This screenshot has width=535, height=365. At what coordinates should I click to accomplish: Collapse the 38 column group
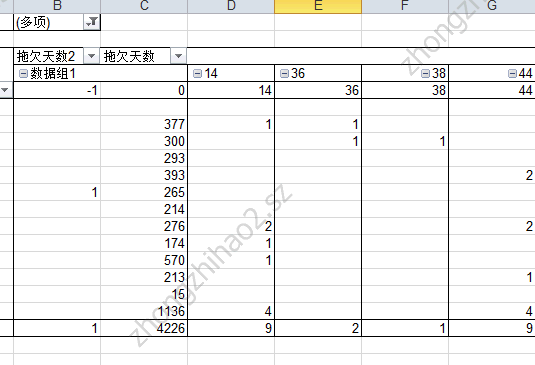coord(425,73)
